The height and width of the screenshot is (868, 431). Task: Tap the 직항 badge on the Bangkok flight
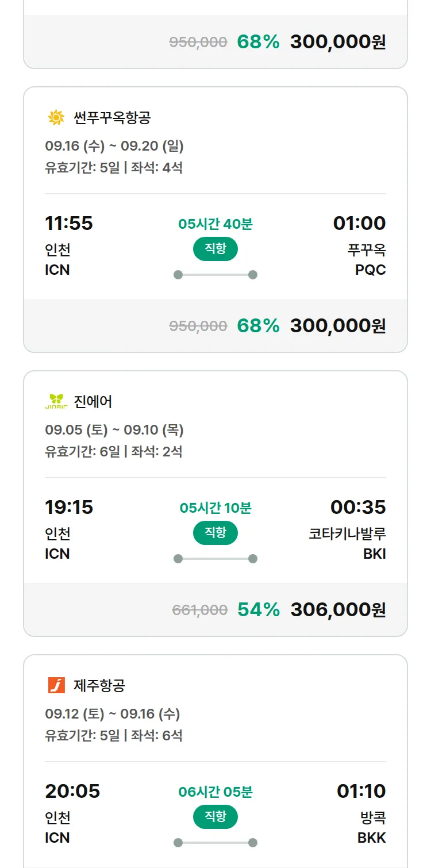click(215, 817)
